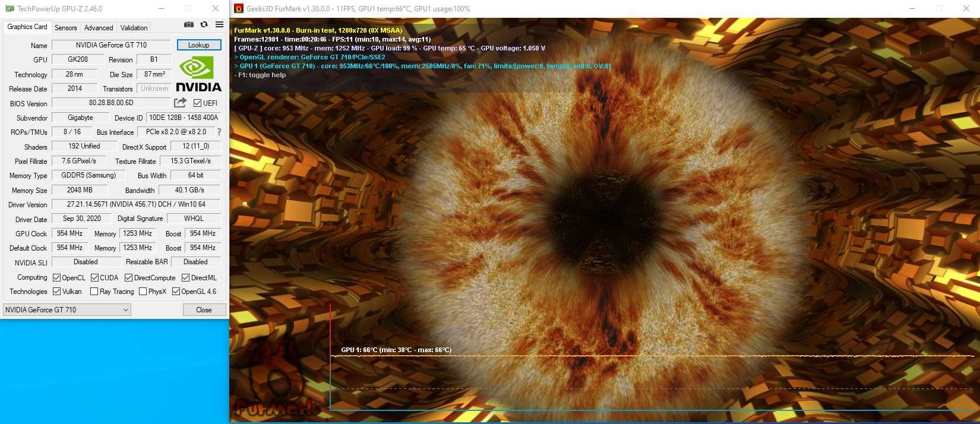Click the GPU Clock field 954 MHz
The image size is (980, 424).
(x=69, y=233)
